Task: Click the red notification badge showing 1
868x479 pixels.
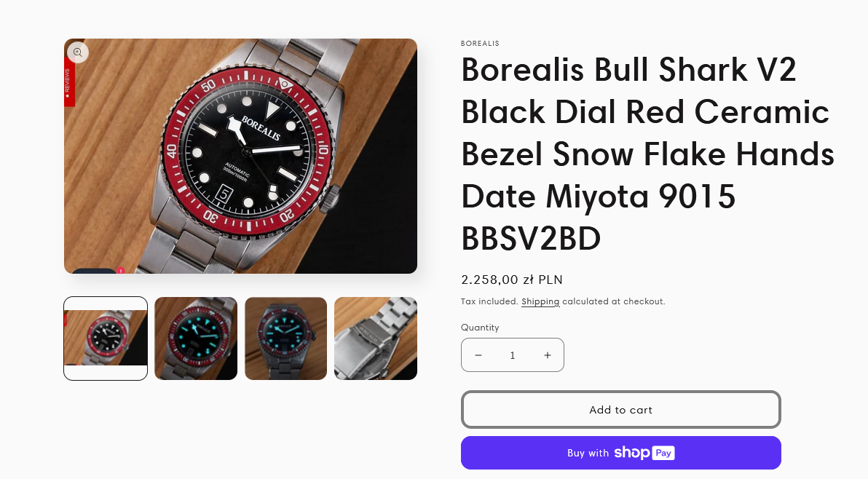Action: (120, 271)
